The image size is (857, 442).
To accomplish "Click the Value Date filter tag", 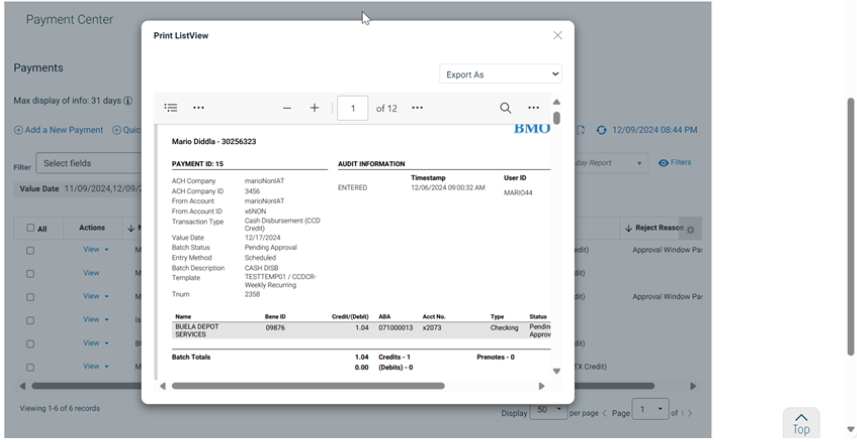I will tap(78, 188).
